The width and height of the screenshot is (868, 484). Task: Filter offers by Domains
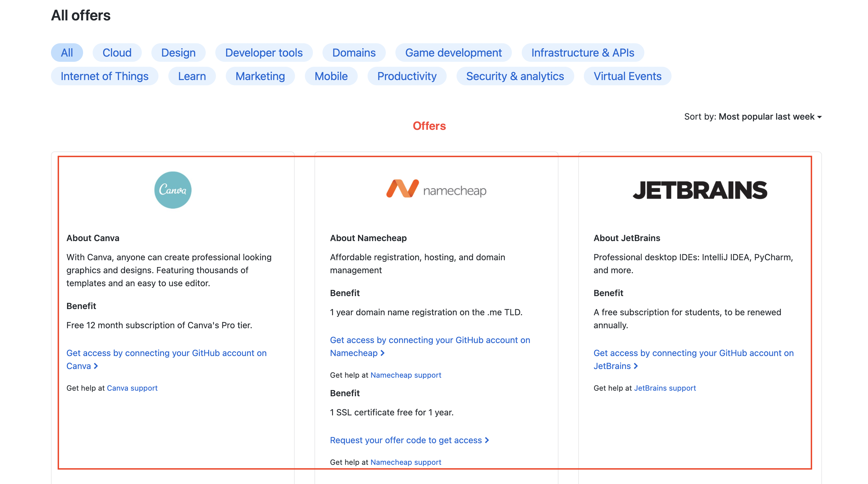tap(354, 53)
